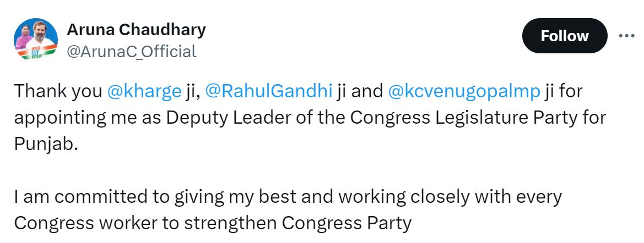This screenshot has width=644, height=243.
Task: Click the word "Punjab." in the tweet
Action: pos(46,144)
